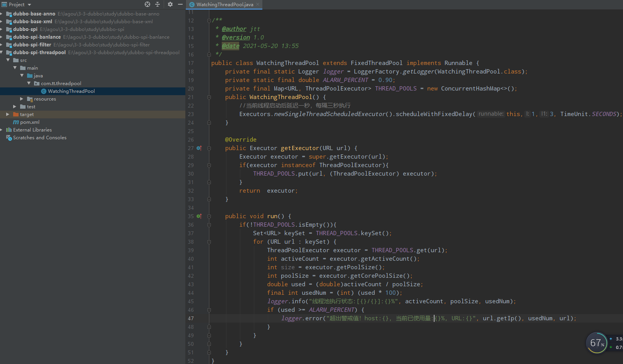Screen dimensions: 623x364
Task: Collapse the com.tt.threadpool package
Action: coord(29,84)
